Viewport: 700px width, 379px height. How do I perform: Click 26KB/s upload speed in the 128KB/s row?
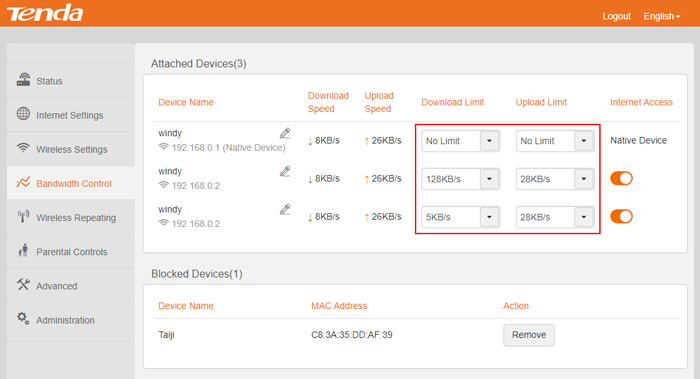(387, 179)
